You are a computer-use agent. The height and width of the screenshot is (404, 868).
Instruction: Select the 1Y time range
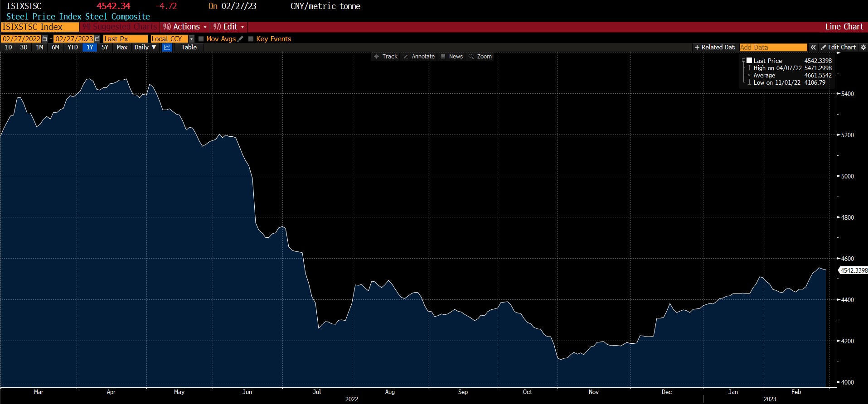click(90, 47)
